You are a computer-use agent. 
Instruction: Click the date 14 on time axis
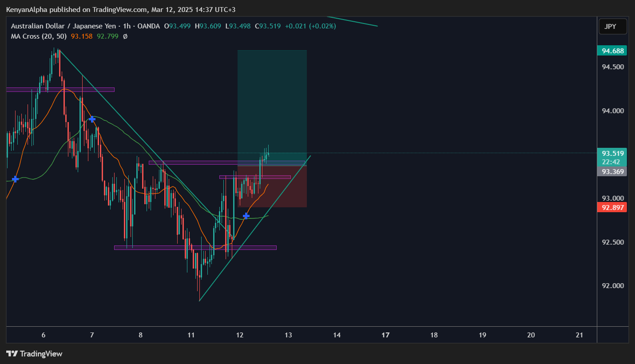point(337,335)
